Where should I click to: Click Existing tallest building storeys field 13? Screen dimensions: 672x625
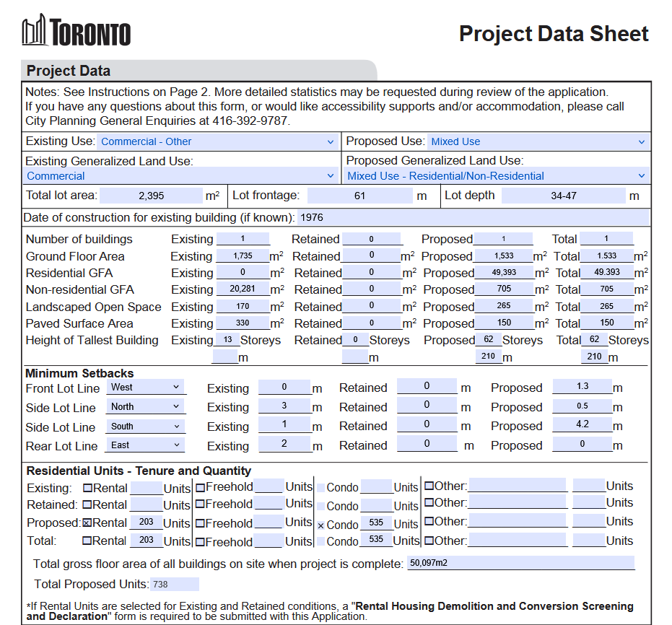click(x=227, y=340)
